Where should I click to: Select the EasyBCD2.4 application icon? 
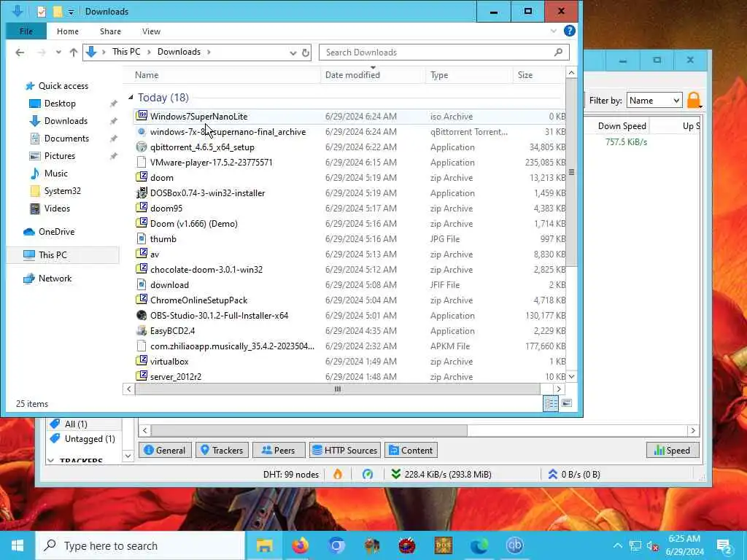(142, 330)
